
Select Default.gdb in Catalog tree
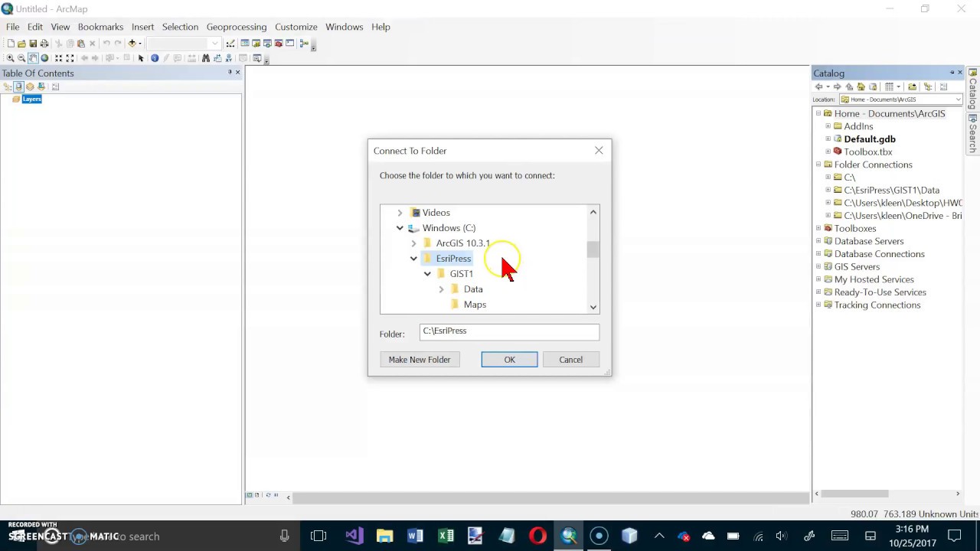tap(869, 139)
